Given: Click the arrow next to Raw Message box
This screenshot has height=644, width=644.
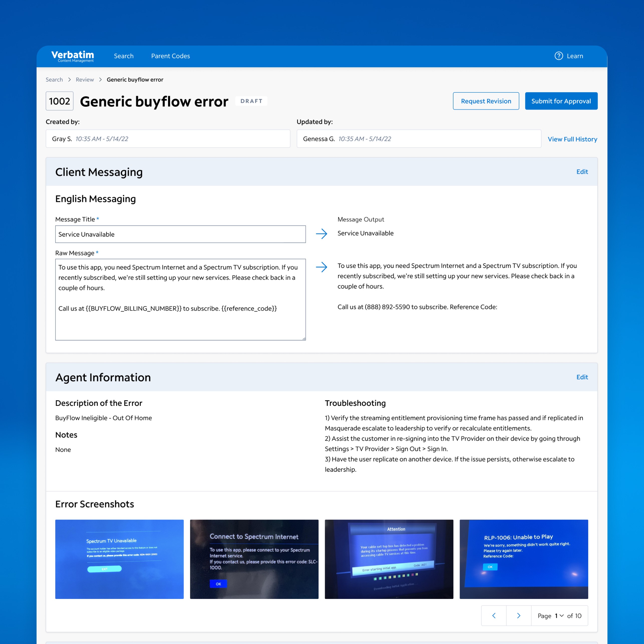Looking at the screenshot, I should [x=321, y=267].
